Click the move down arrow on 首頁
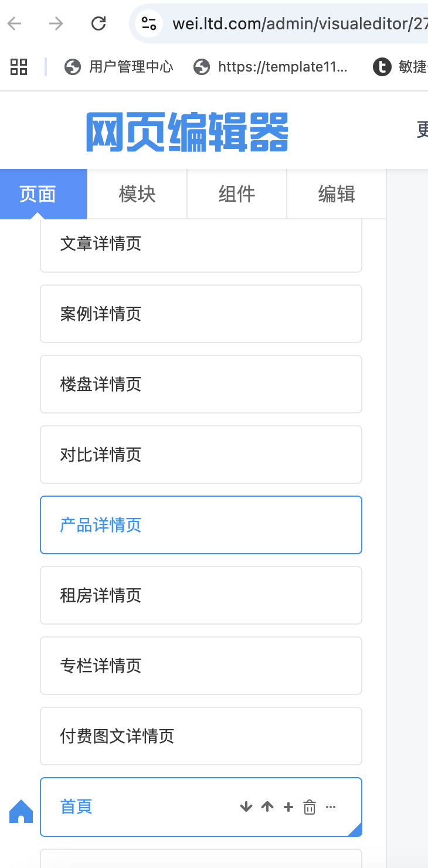428x868 pixels. (x=246, y=807)
